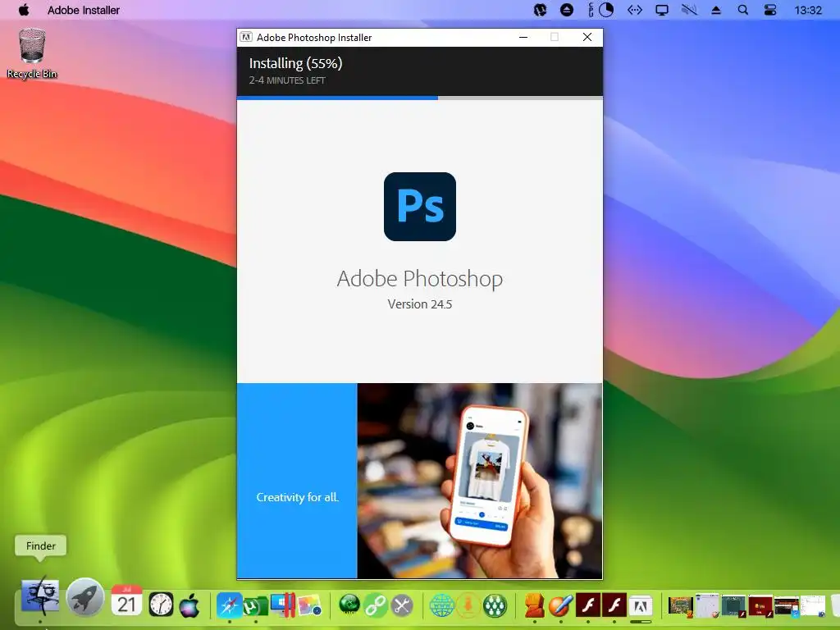Open the uTorrent green folder icon

coord(256,606)
